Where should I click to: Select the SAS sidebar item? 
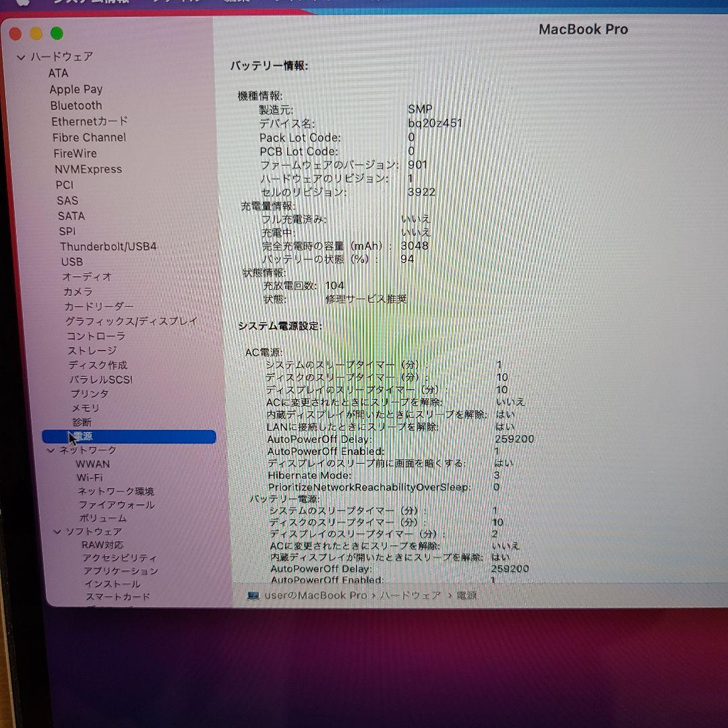pyautogui.click(x=67, y=201)
